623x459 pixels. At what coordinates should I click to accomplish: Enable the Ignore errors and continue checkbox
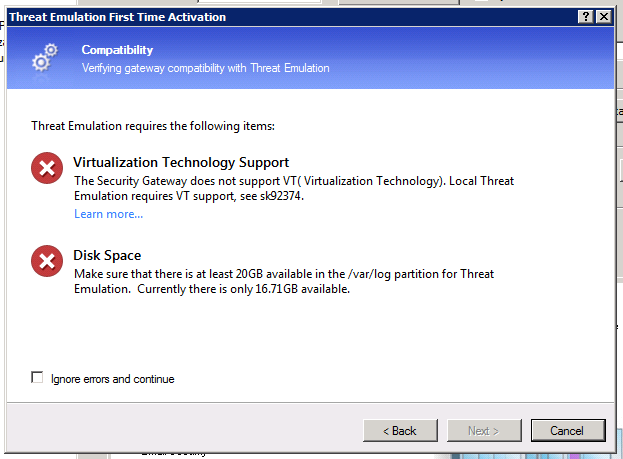(37, 377)
